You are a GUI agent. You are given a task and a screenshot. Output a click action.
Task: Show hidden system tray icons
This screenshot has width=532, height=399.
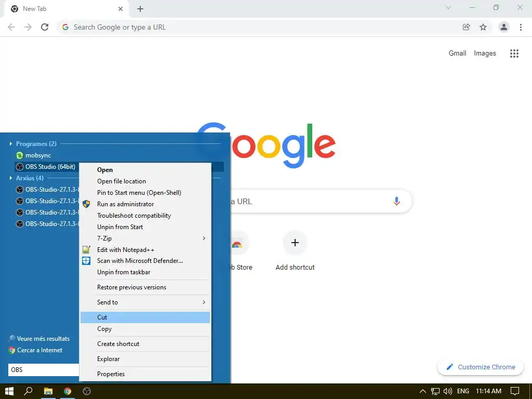[423, 391]
